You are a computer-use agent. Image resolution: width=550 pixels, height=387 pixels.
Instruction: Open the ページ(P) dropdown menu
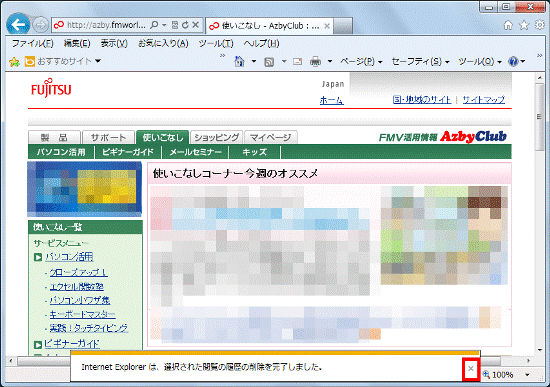pos(361,62)
